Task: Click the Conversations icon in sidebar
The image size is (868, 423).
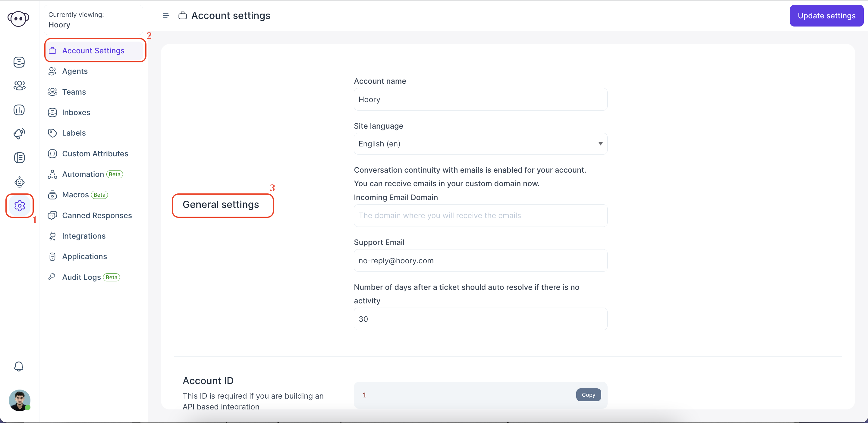Action: point(19,62)
